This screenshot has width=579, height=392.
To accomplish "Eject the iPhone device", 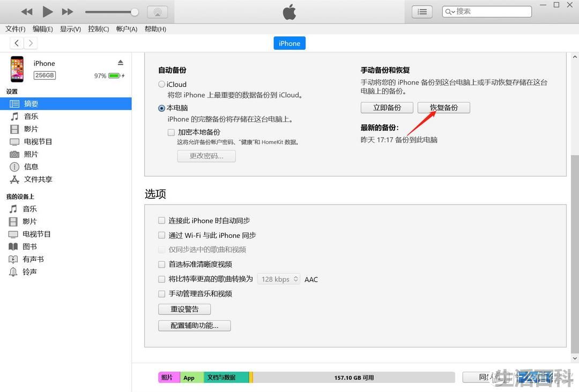I will 121,62.
